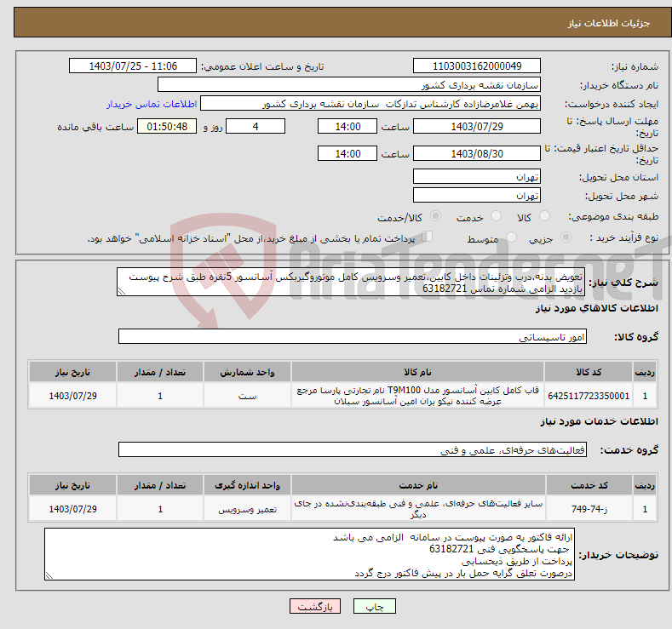Click the page title جزئیات اطلاعات نیاز

609,23
